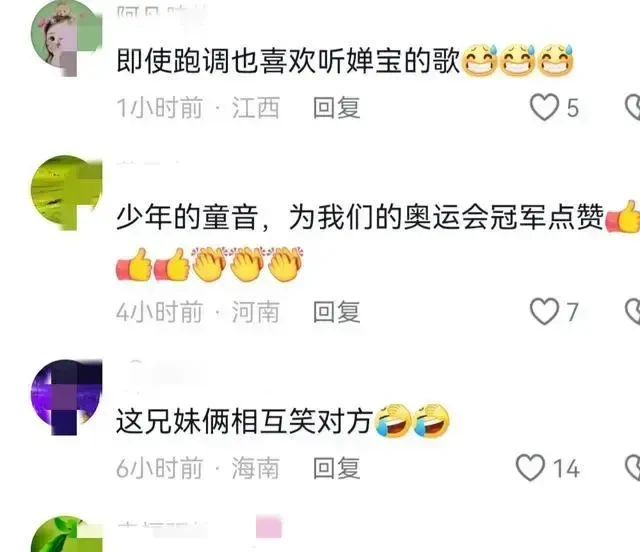Image resolution: width=640 pixels, height=552 pixels.
Task: Click dislike icon on the 海南 comment
Action: tap(633, 467)
